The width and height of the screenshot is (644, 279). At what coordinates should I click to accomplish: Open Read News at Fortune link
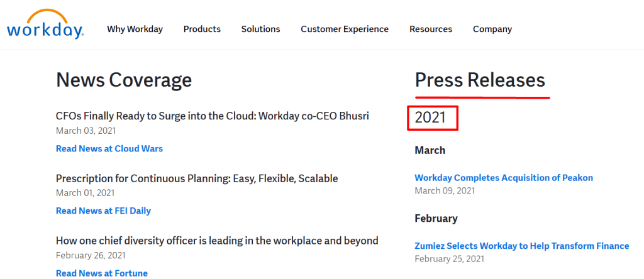(102, 273)
